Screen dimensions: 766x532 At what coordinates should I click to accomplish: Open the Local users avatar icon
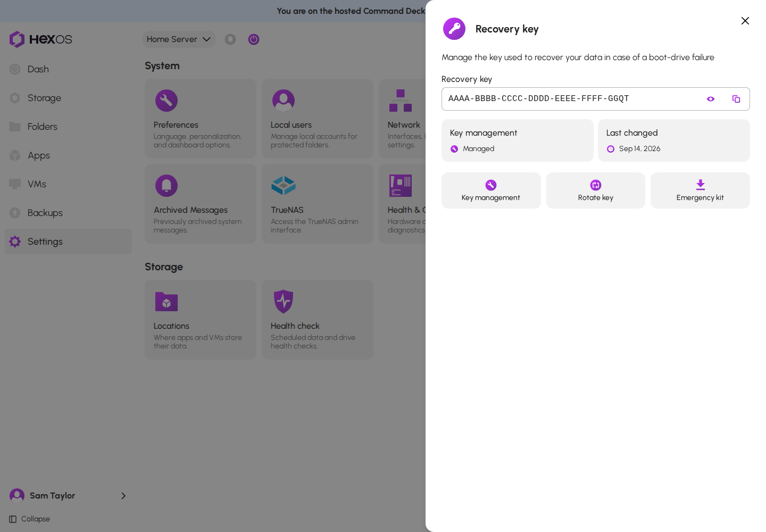coord(284,101)
